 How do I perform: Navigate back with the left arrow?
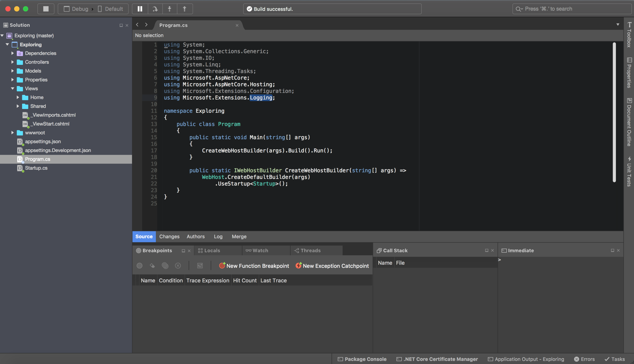137,25
